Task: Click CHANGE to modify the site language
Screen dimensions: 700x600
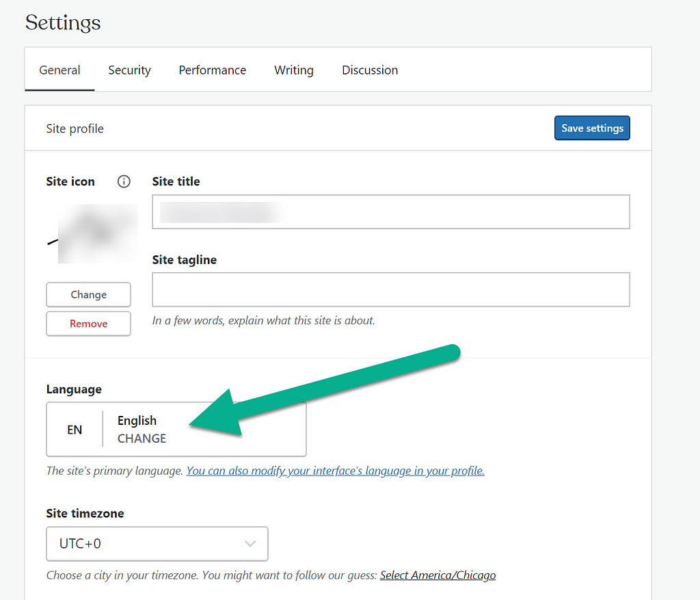Action: point(141,438)
